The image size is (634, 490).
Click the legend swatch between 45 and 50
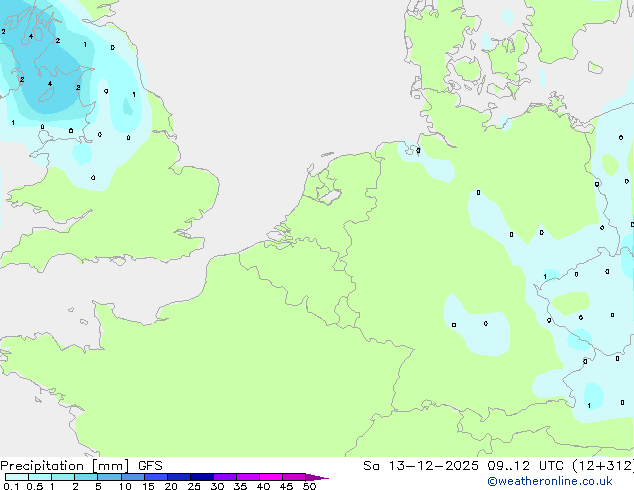[294, 477]
